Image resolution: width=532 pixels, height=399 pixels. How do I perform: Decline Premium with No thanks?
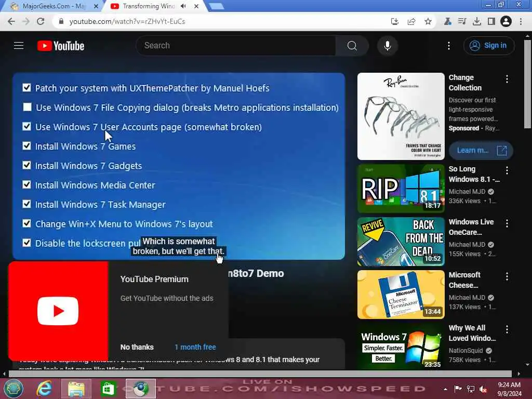coord(137,347)
